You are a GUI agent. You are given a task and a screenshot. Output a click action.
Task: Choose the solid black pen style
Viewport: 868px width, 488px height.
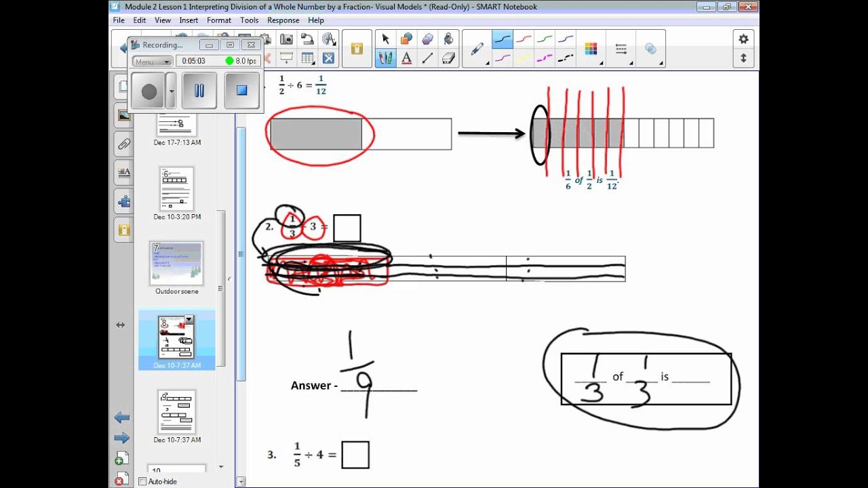(x=502, y=39)
